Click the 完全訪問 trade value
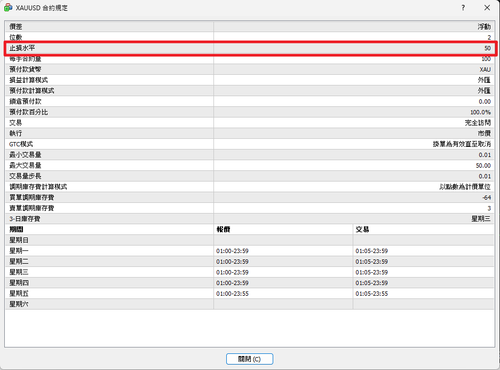 point(478,123)
